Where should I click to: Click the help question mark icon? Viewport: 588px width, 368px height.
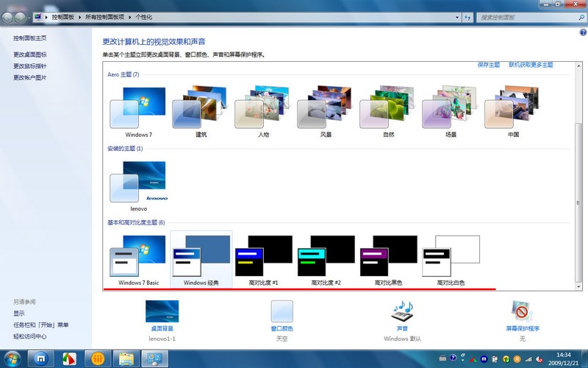(x=583, y=32)
